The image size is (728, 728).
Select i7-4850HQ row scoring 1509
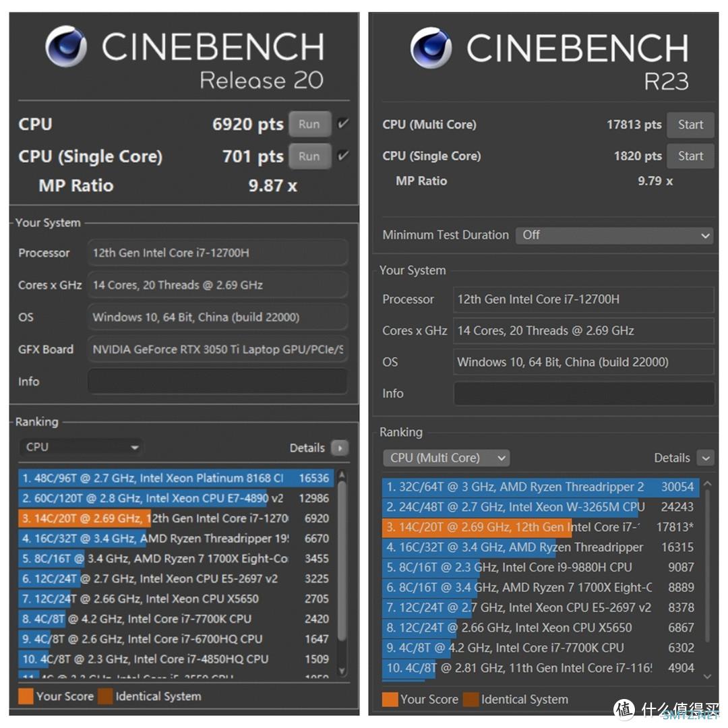(177, 659)
